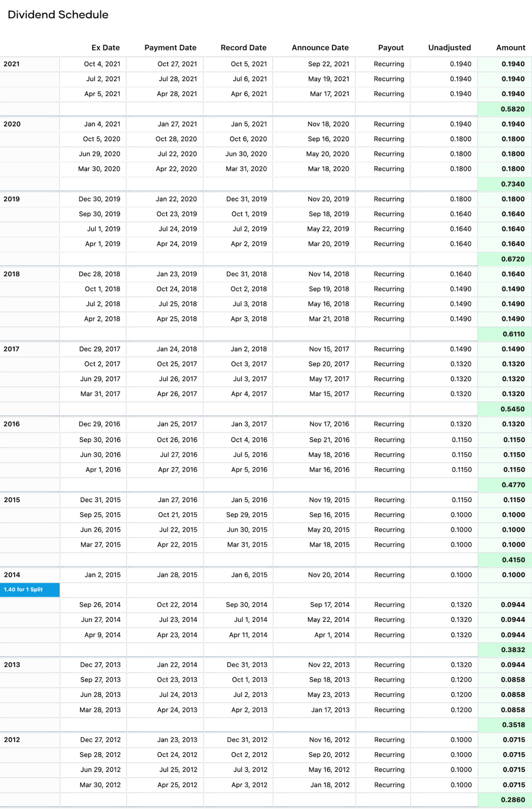This screenshot has width=532, height=809.
Task: Click the 2017 total 0.5450
Action: point(513,409)
